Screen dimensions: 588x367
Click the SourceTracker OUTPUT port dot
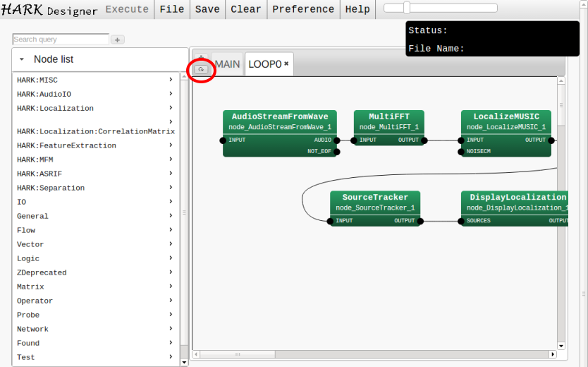click(x=421, y=221)
